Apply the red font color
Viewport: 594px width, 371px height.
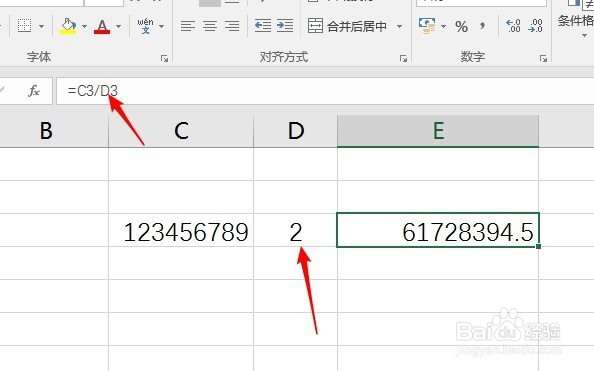click(x=102, y=27)
